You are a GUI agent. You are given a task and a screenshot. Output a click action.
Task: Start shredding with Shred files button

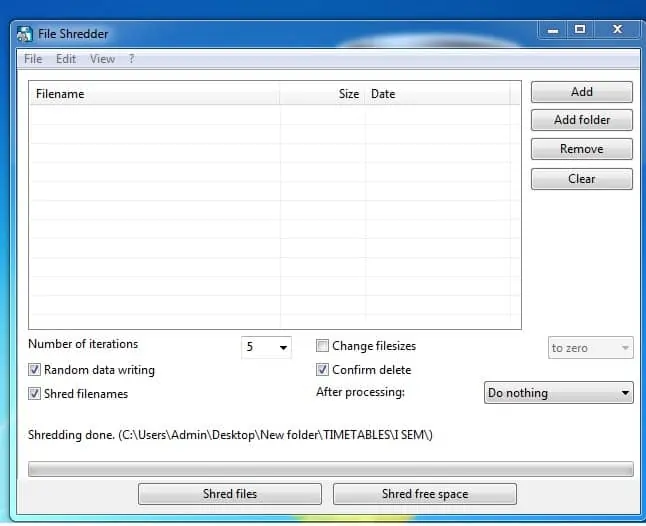click(230, 494)
